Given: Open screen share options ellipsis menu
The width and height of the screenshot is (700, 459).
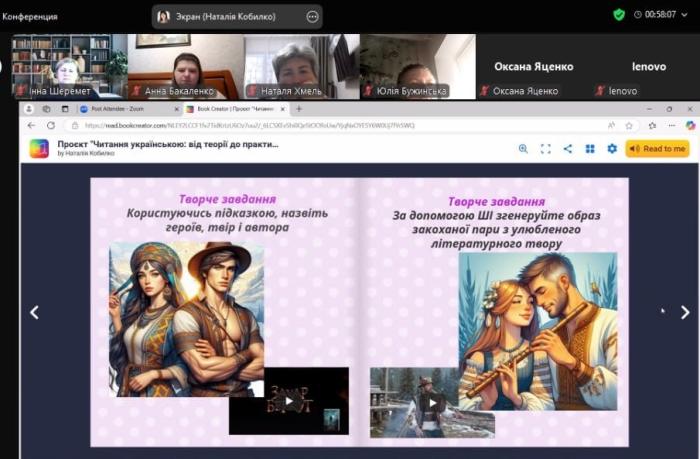Looking at the screenshot, I should pyautogui.click(x=312, y=16).
